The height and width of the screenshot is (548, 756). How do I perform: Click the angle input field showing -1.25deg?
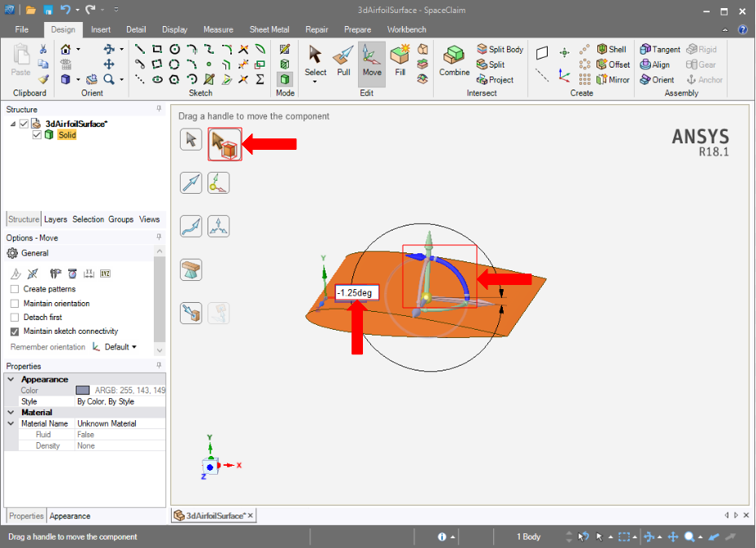point(356,293)
